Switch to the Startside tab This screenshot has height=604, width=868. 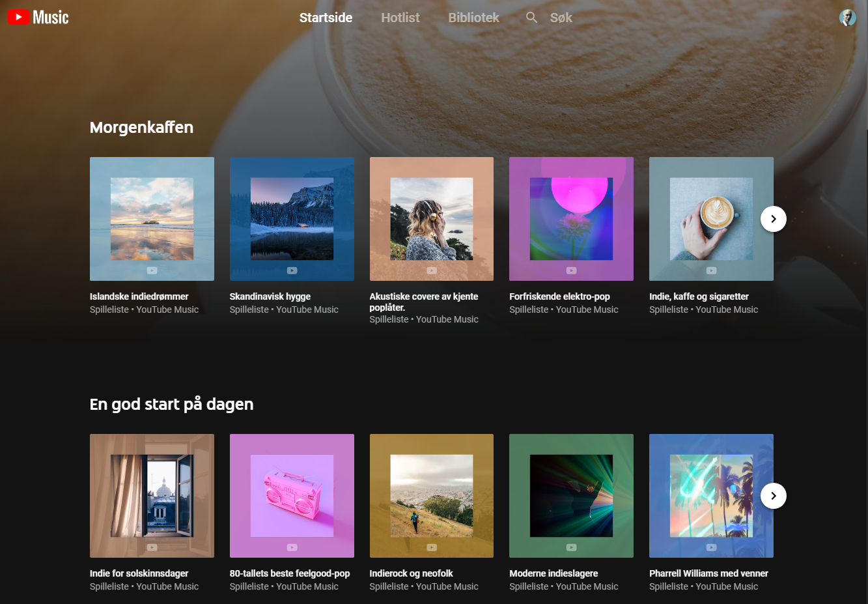pyautogui.click(x=326, y=18)
